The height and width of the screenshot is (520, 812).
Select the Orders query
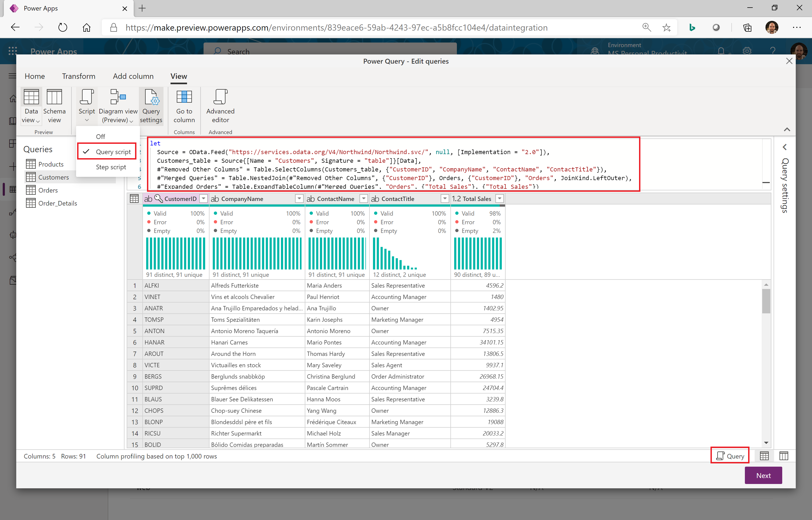(48, 190)
